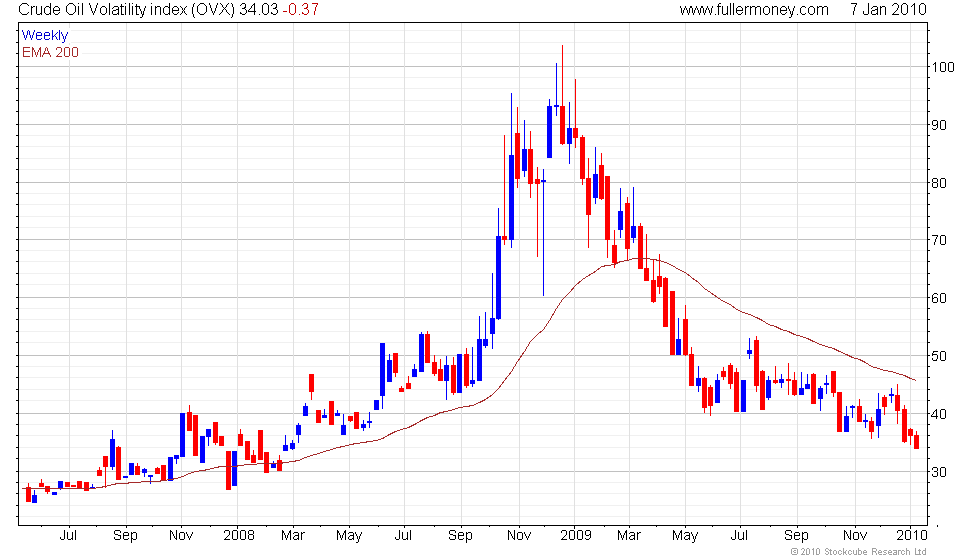Click the '100' y-axis label

942,67
